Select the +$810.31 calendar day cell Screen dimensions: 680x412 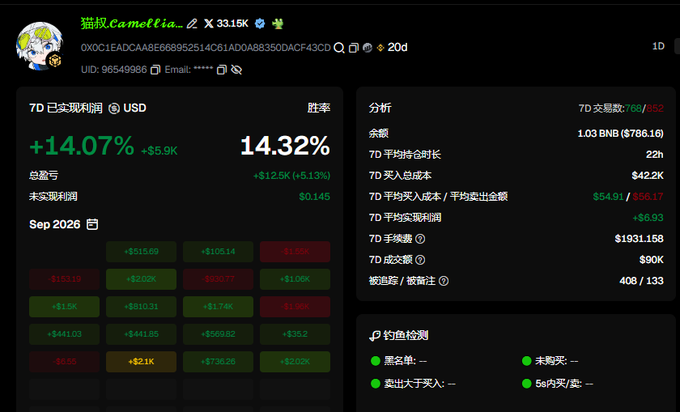(141, 307)
